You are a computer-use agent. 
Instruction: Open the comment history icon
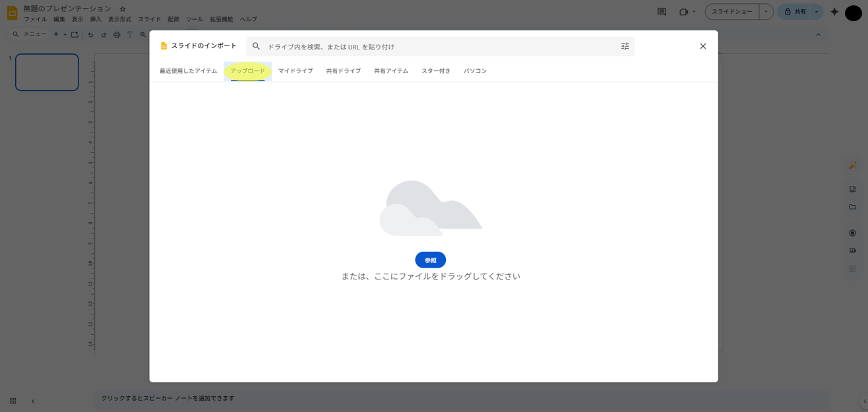pyautogui.click(x=662, y=12)
